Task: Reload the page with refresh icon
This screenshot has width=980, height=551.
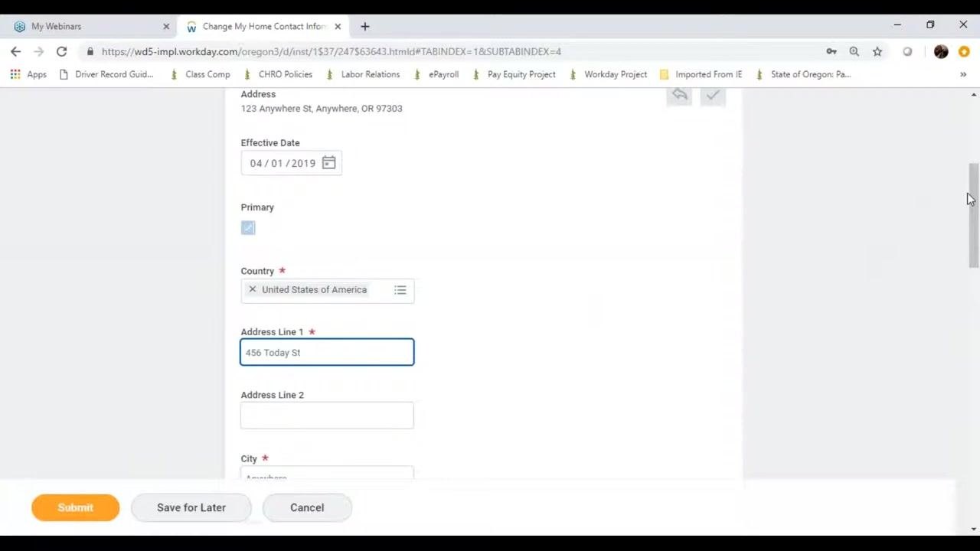Action: [61, 51]
